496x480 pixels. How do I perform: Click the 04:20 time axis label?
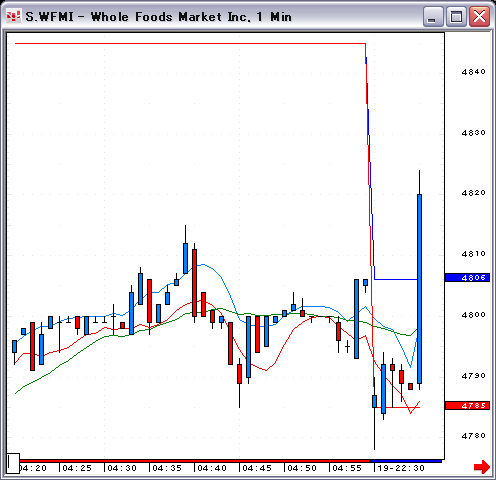tap(33, 468)
